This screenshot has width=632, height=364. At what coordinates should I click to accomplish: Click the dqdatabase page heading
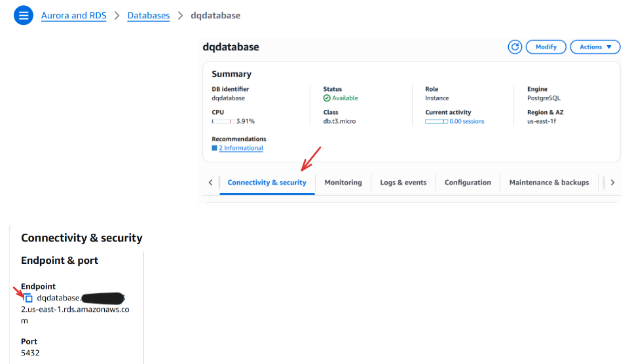[231, 46]
